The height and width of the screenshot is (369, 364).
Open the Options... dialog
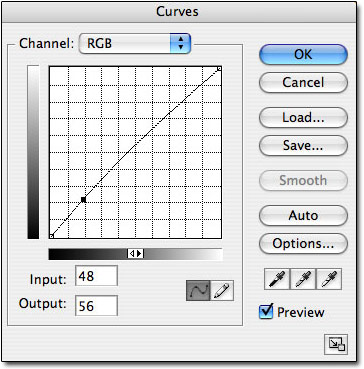303,243
